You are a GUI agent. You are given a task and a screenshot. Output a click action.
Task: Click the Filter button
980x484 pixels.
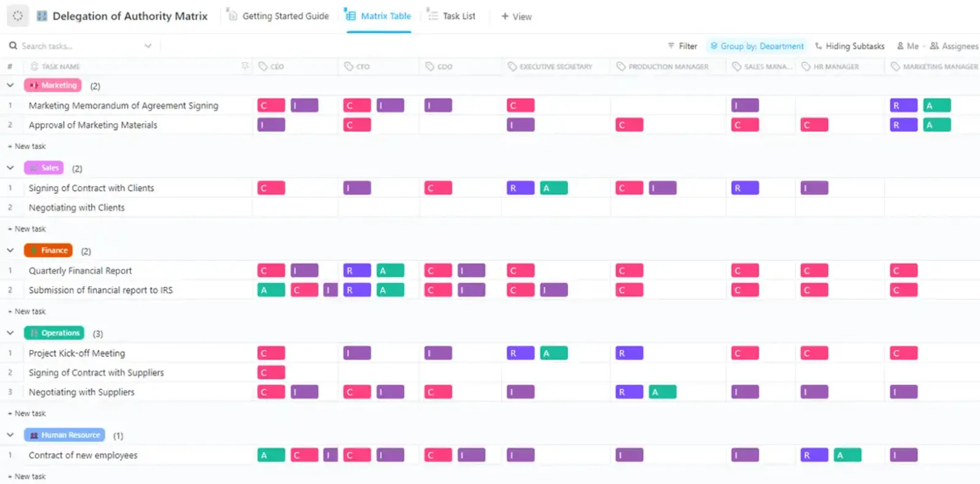(682, 46)
